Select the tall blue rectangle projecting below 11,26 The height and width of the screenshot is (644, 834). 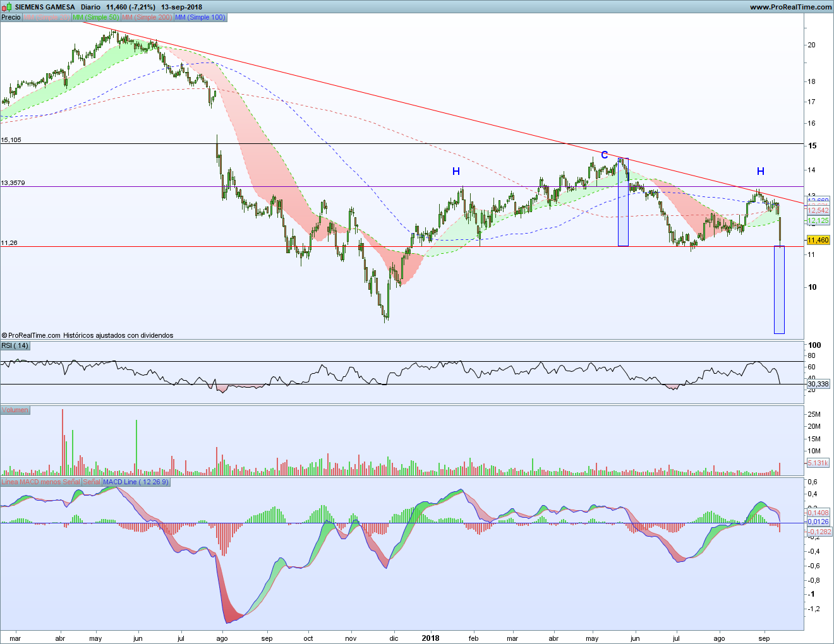pos(779,290)
